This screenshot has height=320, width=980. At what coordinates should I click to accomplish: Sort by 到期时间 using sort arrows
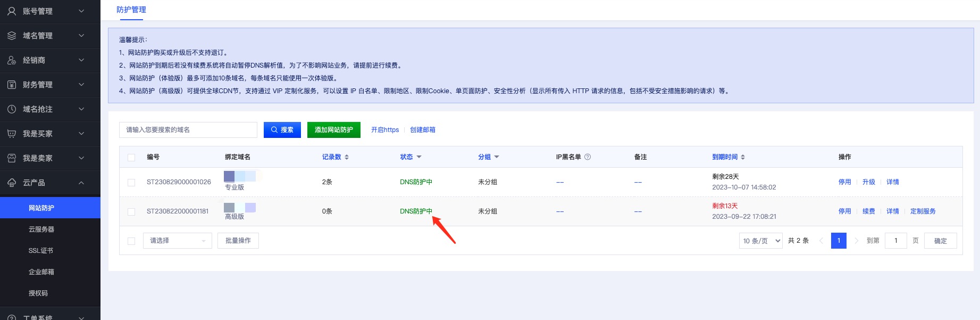click(x=743, y=157)
